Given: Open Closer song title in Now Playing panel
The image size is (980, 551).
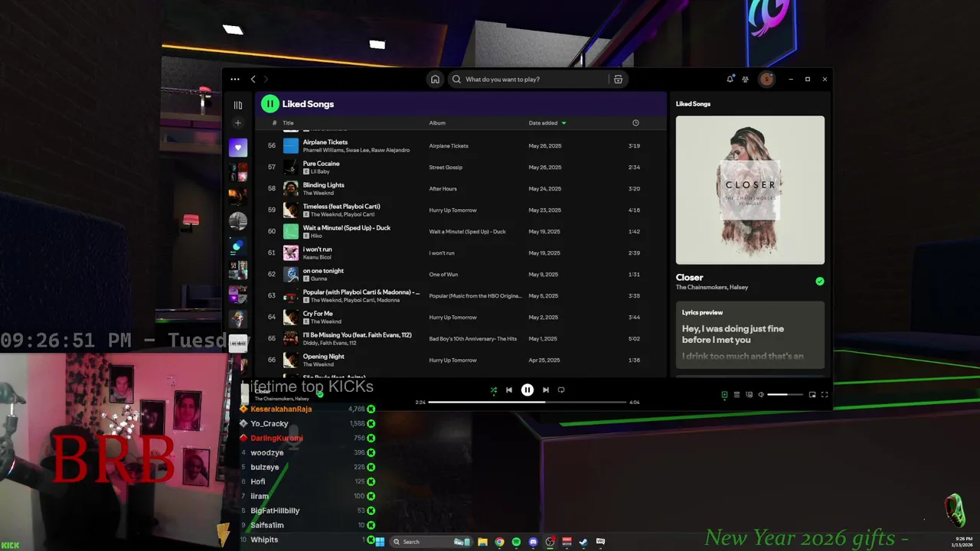Looking at the screenshot, I should point(689,277).
